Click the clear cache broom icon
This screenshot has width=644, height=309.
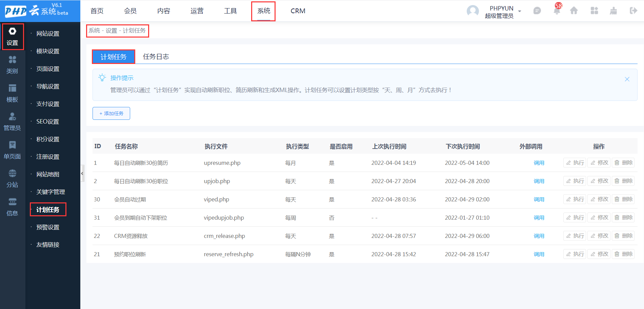[613, 11]
